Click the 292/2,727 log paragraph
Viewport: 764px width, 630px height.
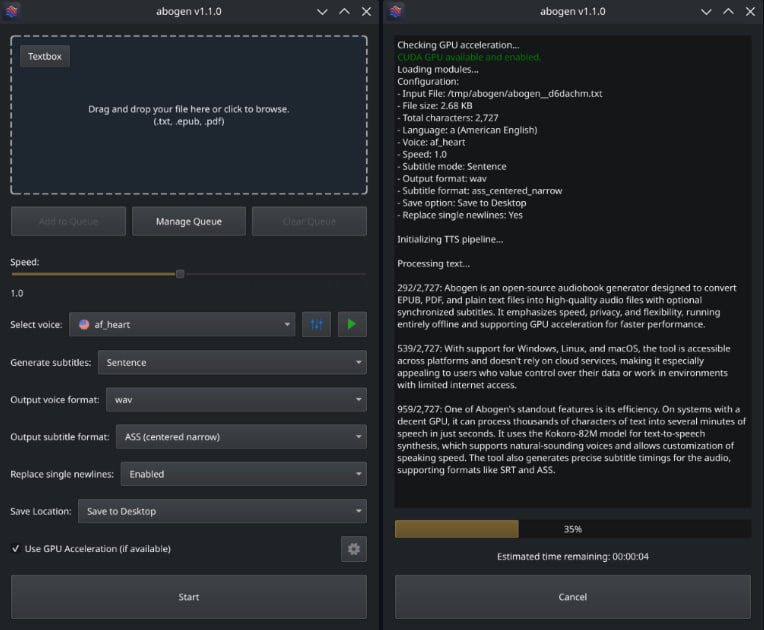click(x=567, y=306)
